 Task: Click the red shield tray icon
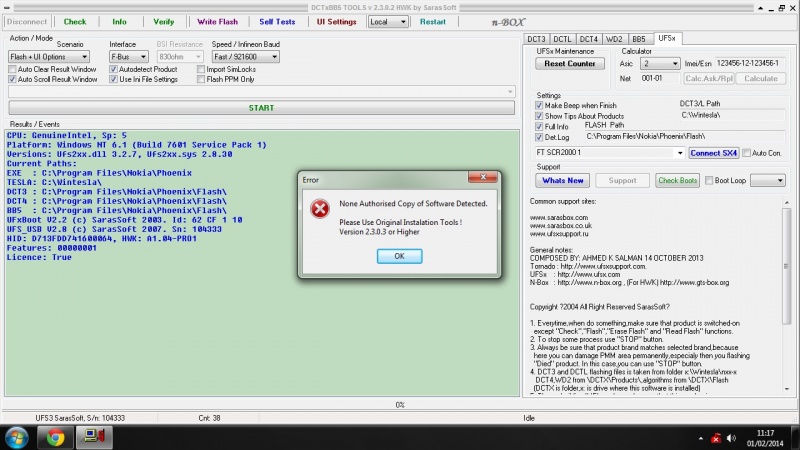[x=716, y=438]
